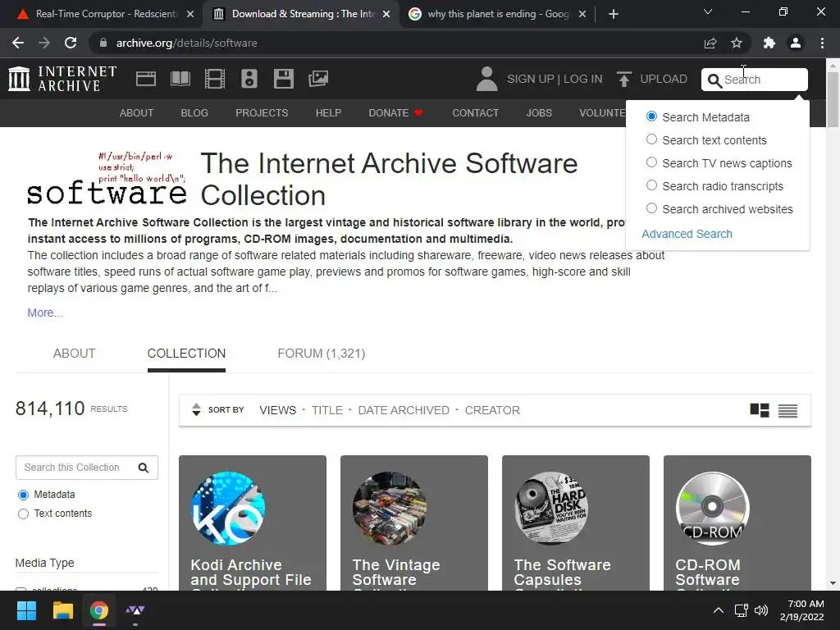Switch to the COLLECTION tab

[x=186, y=354]
